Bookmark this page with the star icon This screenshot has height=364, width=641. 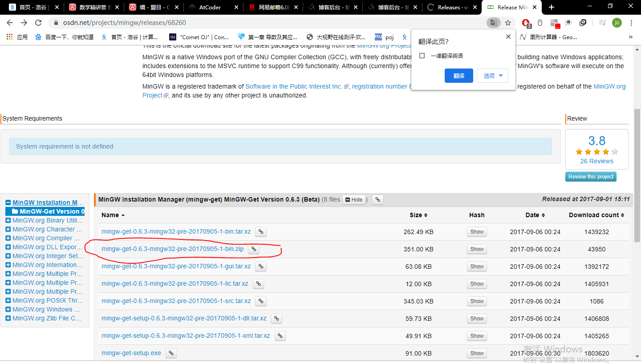[508, 23]
